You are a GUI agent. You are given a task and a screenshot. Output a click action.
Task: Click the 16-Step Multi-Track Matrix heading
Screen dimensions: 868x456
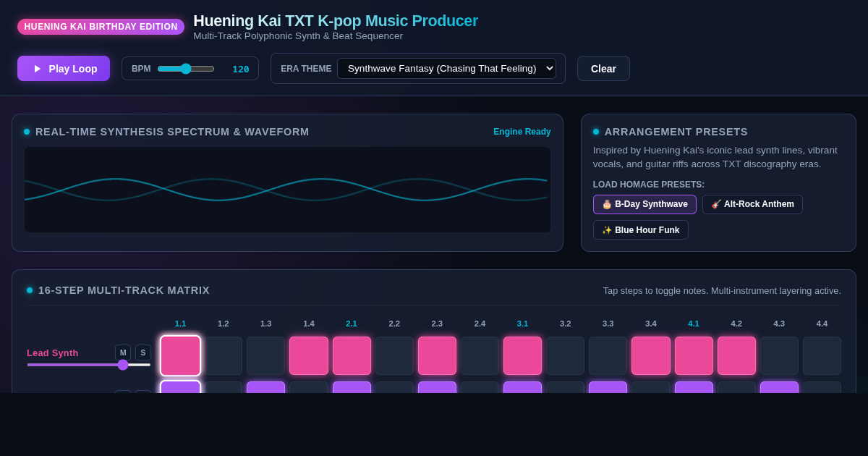124,290
